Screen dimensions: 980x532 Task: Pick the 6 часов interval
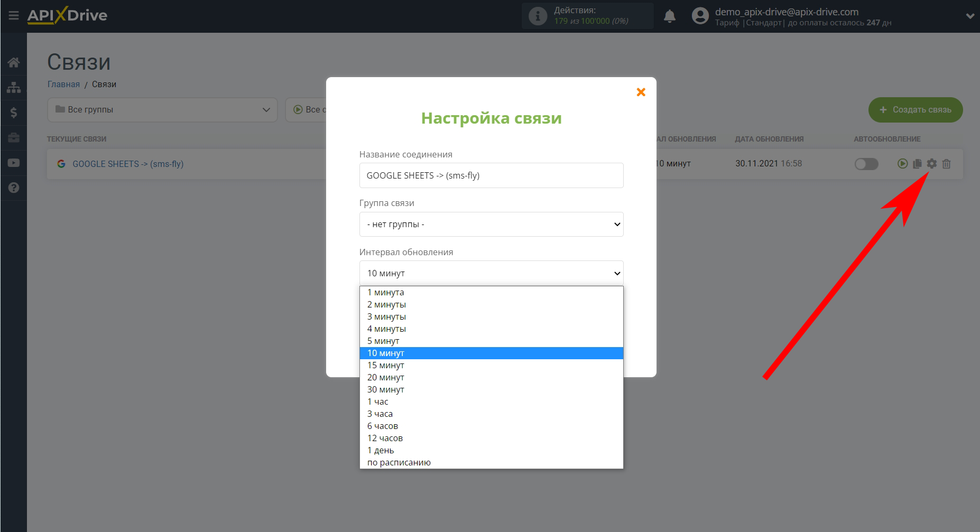point(491,426)
